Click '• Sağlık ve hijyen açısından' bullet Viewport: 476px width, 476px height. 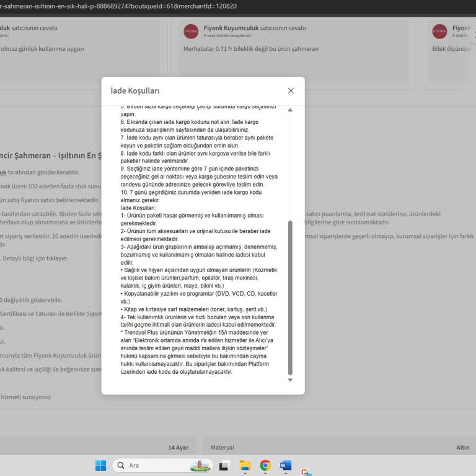pyautogui.click(x=199, y=270)
